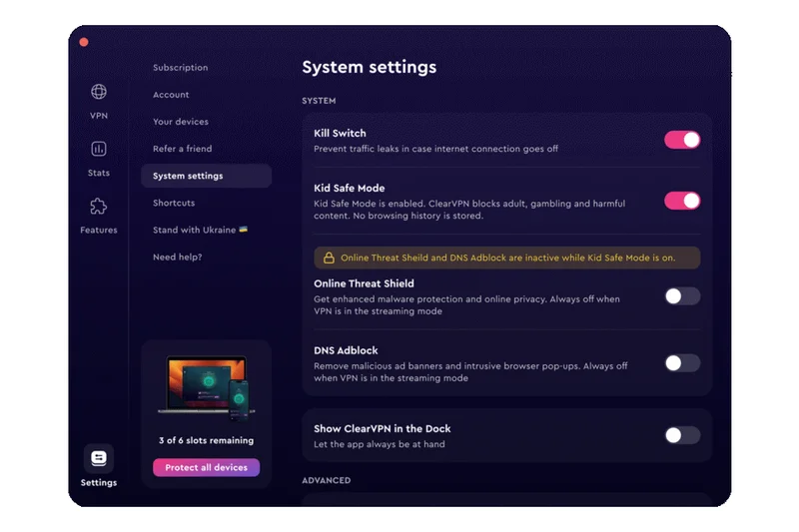Click the laptop and phone devices image

(x=207, y=388)
